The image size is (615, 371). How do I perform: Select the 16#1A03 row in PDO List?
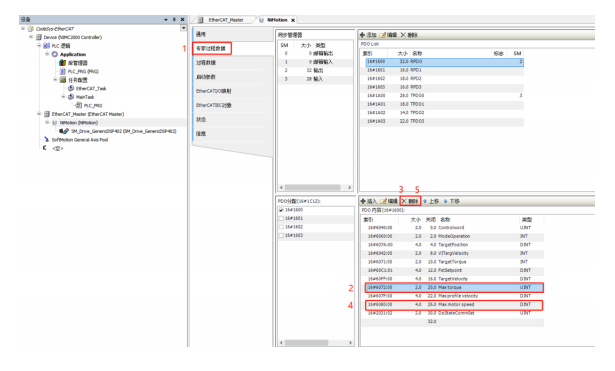point(441,122)
